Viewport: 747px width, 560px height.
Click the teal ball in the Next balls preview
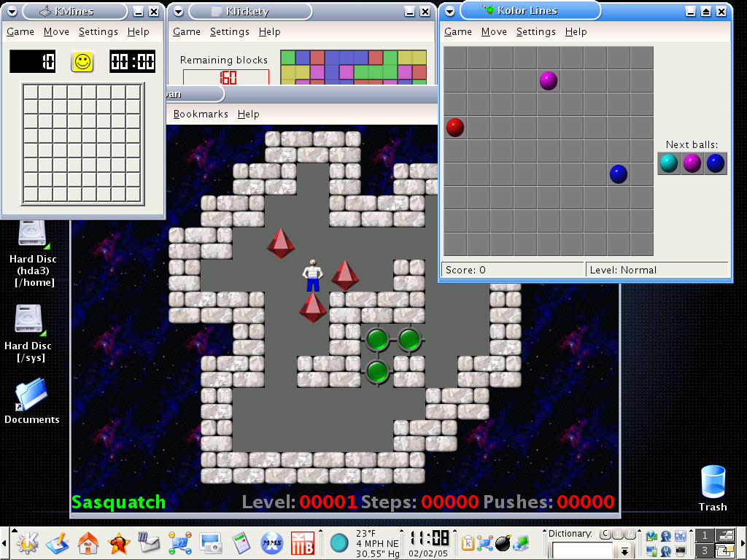pos(669,163)
